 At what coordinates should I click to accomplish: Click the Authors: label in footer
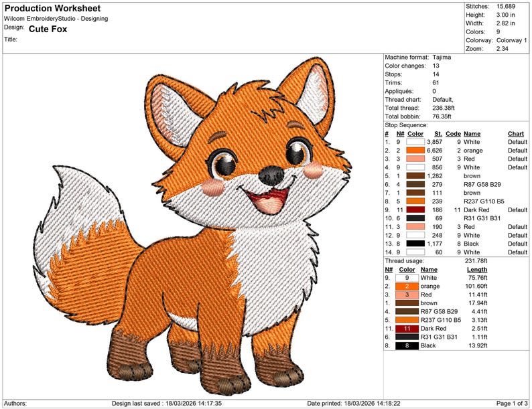coord(15,404)
